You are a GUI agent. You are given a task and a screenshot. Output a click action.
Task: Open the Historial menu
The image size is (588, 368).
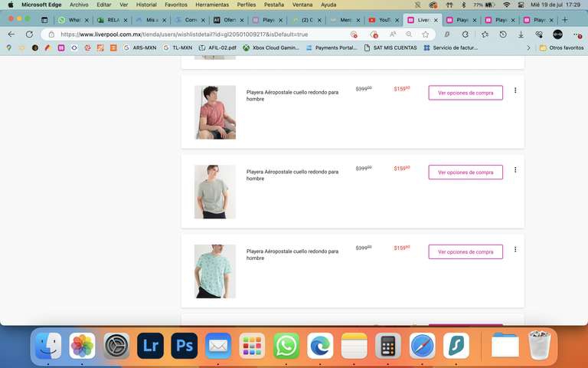(x=146, y=5)
